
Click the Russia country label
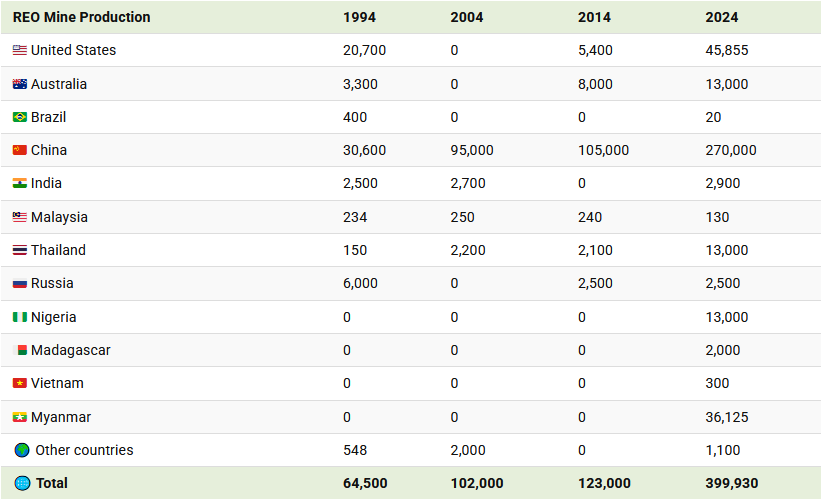(x=52, y=283)
